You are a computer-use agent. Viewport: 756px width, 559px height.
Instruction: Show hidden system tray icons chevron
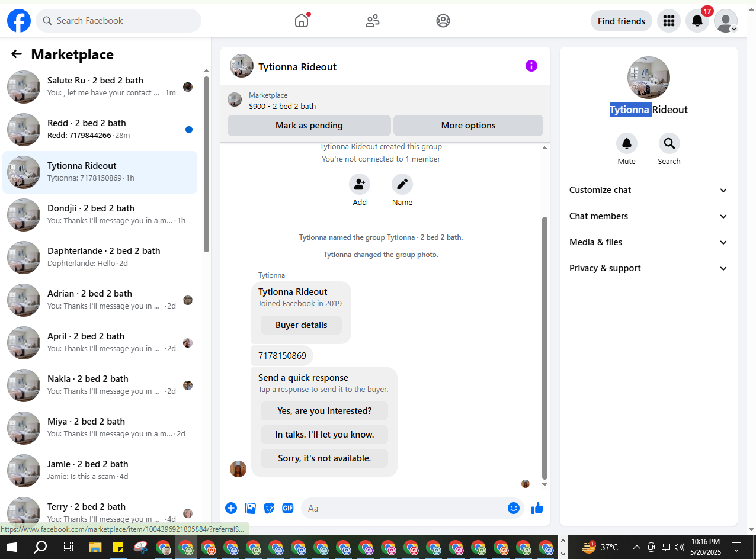[637, 547]
